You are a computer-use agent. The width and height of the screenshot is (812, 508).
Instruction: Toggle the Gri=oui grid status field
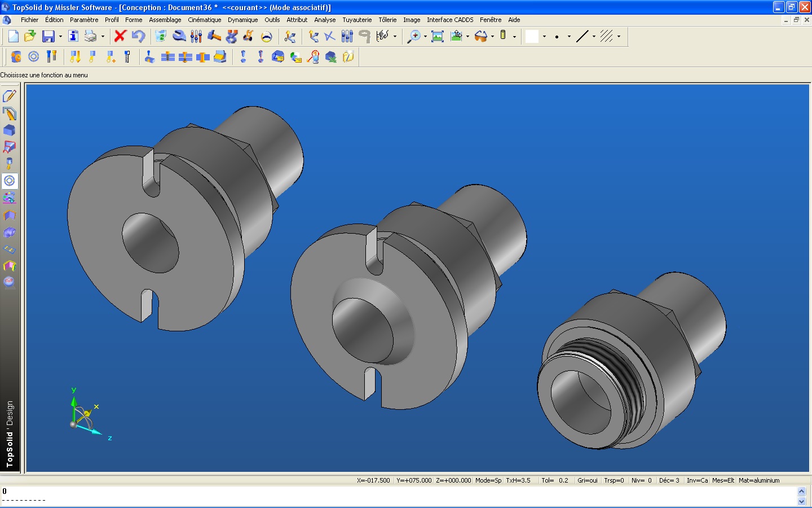click(x=587, y=480)
